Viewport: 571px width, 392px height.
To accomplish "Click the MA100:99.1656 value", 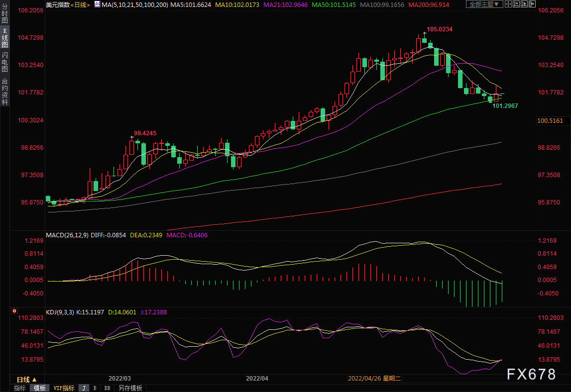I will point(382,5).
